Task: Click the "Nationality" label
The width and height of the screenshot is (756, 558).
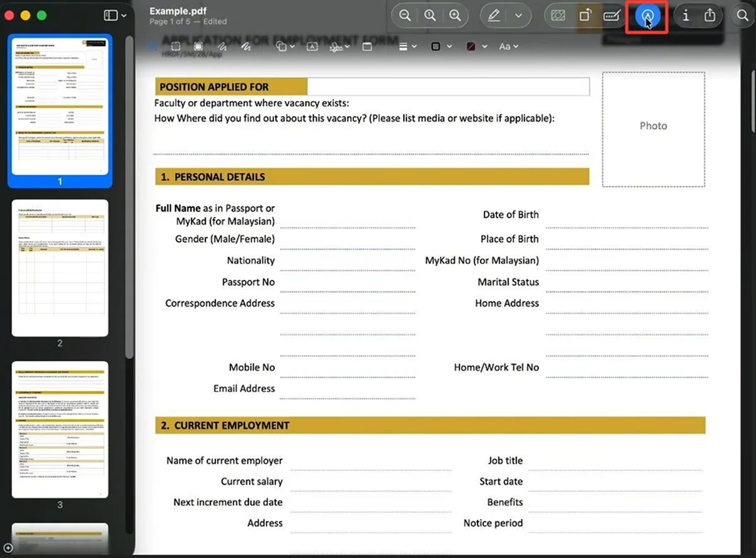Action: (x=251, y=260)
